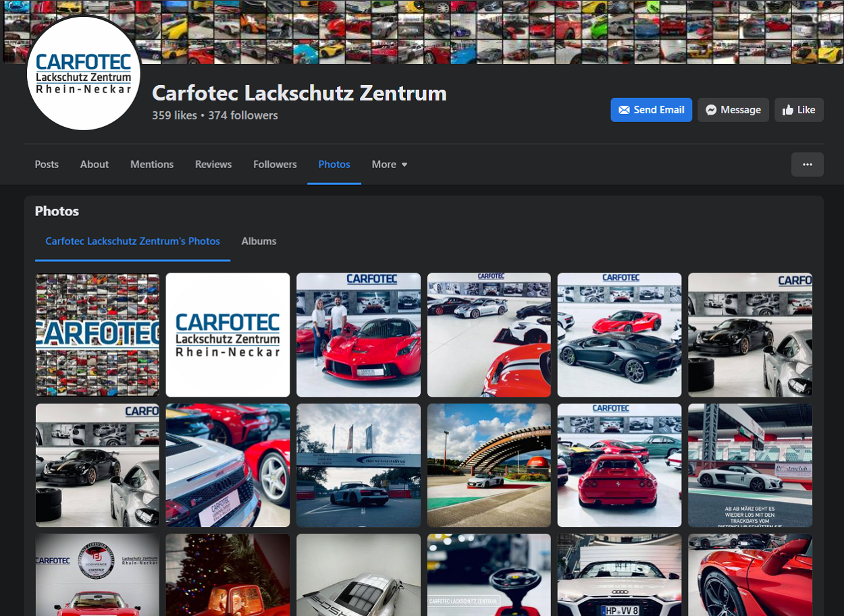View the Reviews tab
Viewport: 844px width, 616px height.
pyautogui.click(x=213, y=164)
